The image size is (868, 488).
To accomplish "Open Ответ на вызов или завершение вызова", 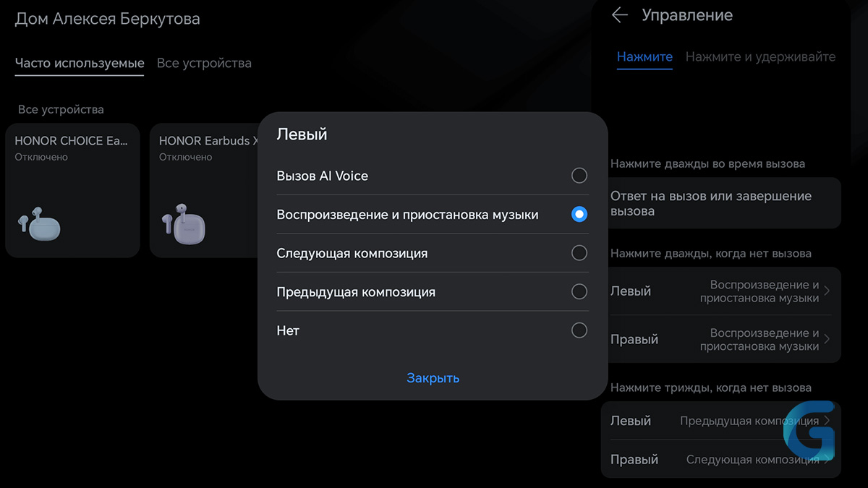I will point(725,203).
